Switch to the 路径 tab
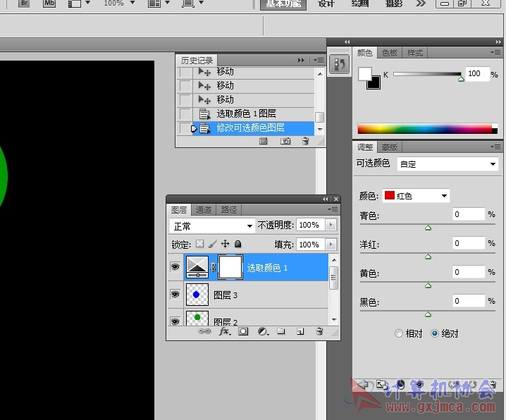The image size is (506, 420). (x=229, y=210)
